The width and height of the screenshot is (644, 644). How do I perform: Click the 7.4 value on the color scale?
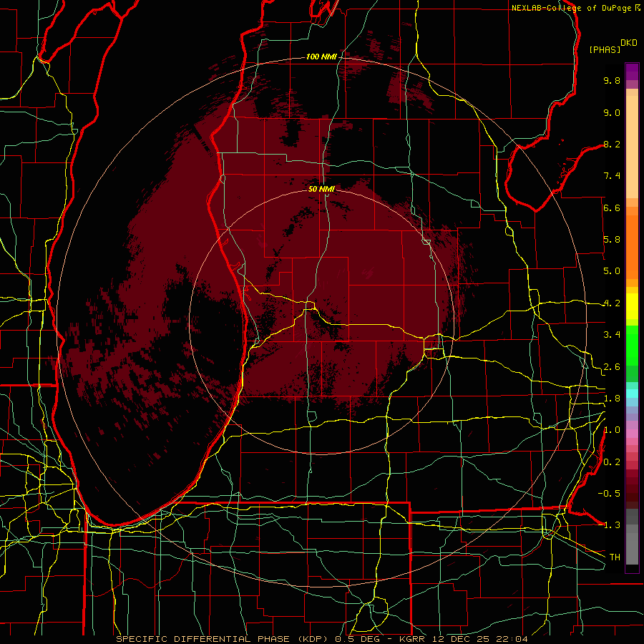(x=612, y=176)
